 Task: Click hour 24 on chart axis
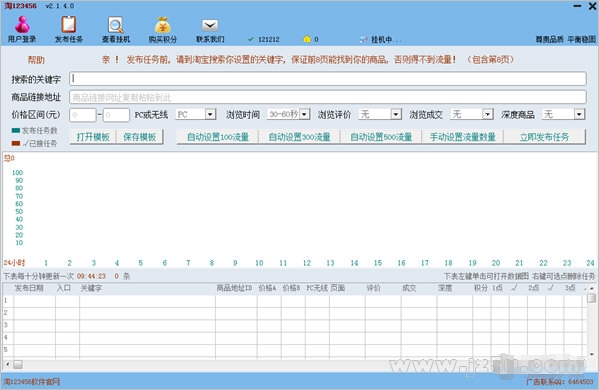(590, 263)
